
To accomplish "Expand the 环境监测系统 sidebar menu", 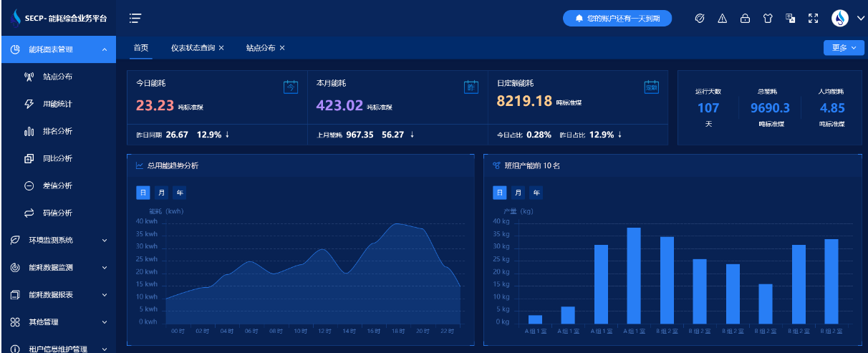I will click(105, 241).
